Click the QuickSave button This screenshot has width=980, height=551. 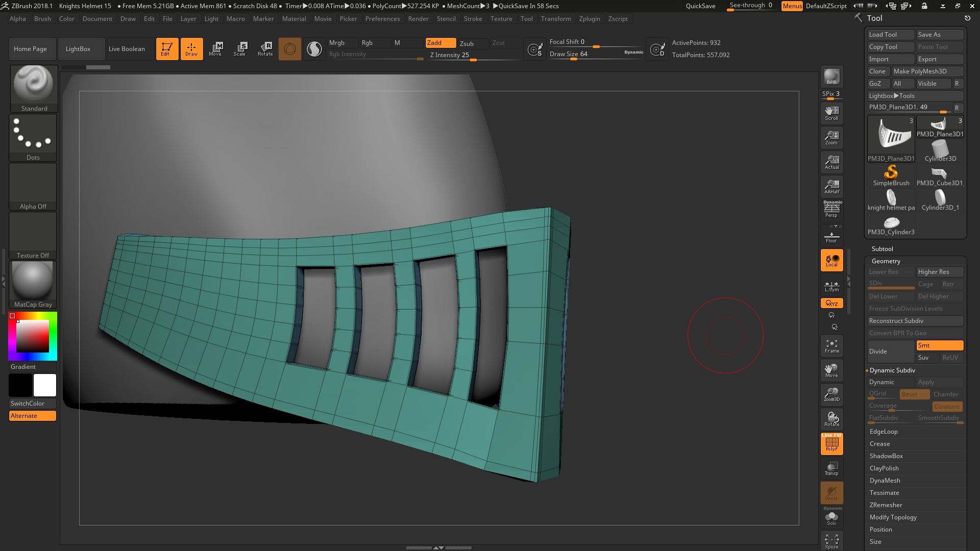(700, 6)
